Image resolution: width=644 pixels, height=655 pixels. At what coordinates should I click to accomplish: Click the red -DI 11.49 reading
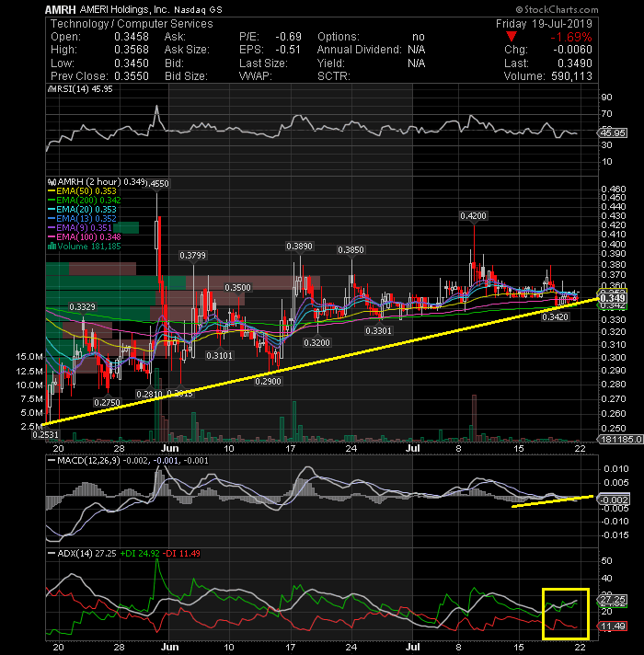181,554
